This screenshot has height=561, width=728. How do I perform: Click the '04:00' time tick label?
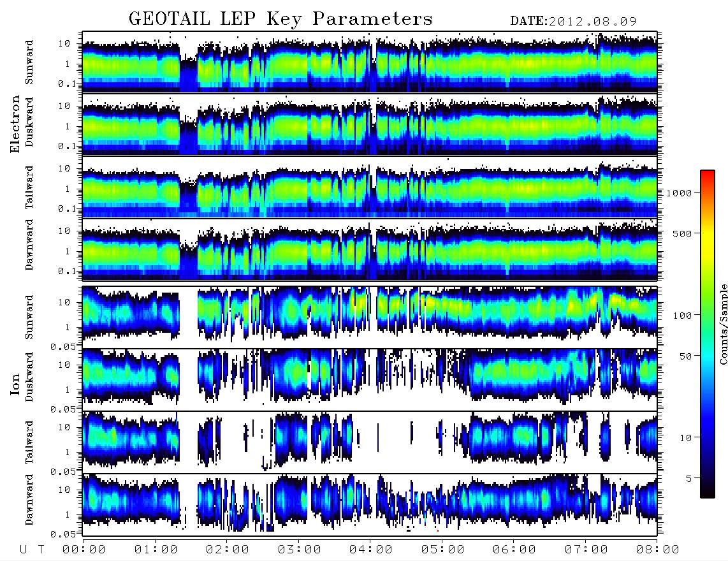click(371, 550)
